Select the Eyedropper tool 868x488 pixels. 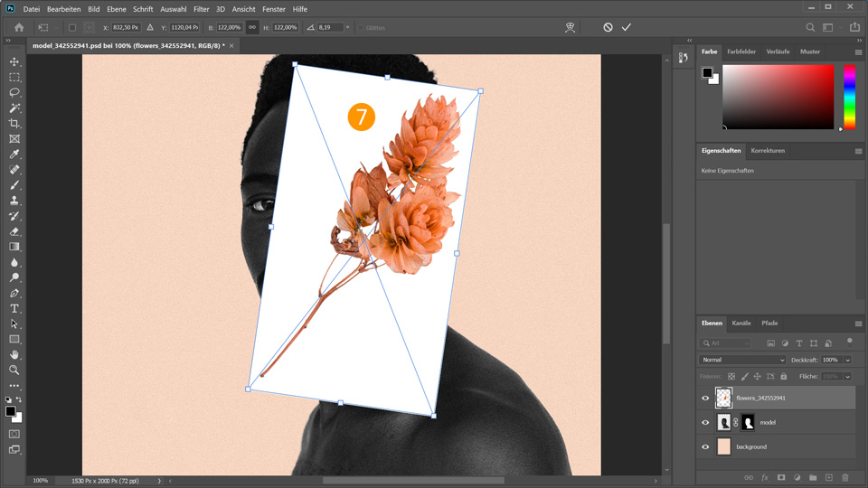point(14,155)
